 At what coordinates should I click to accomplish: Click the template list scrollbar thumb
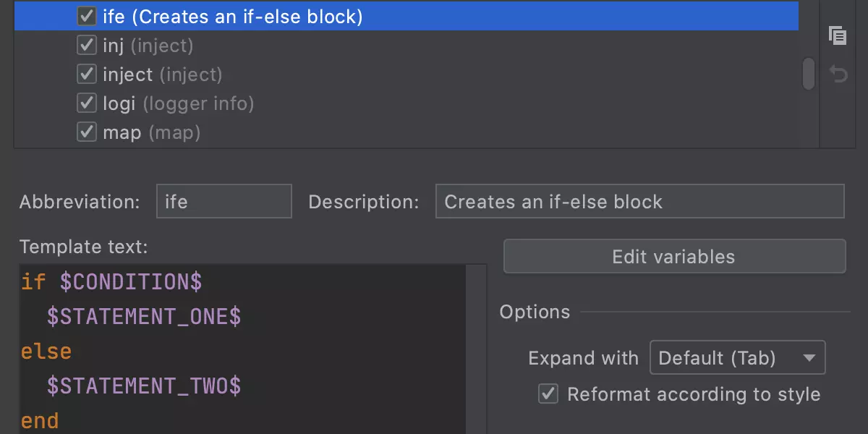click(809, 75)
